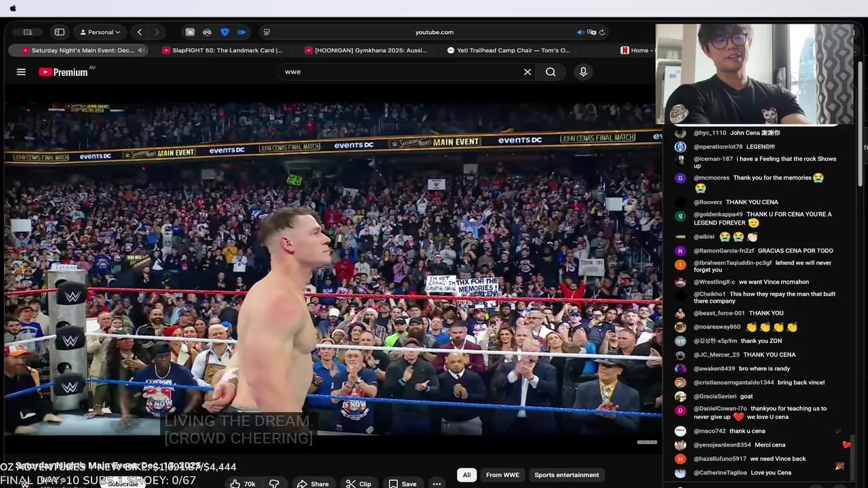Like the video with 70k thumbs up
Image resolution: width=868 pixels, height=488 pixels.
click(243, 484)
